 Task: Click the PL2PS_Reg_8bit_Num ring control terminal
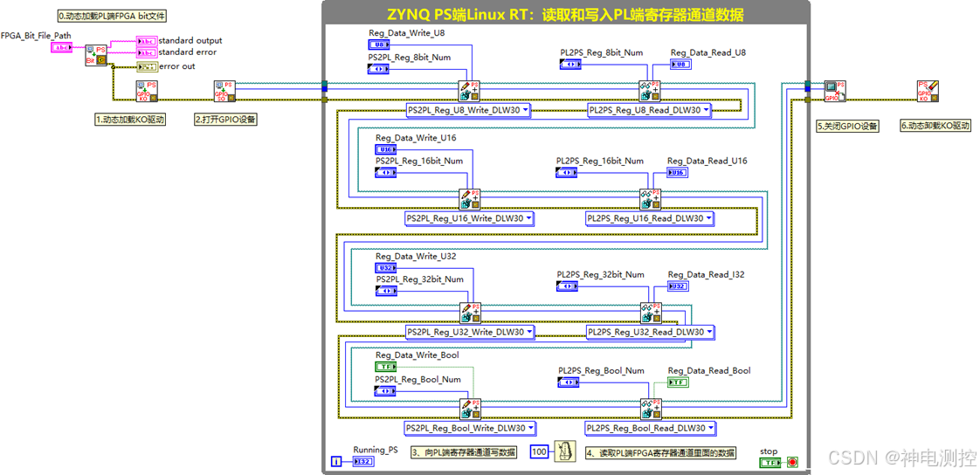[x=570, y=65]
